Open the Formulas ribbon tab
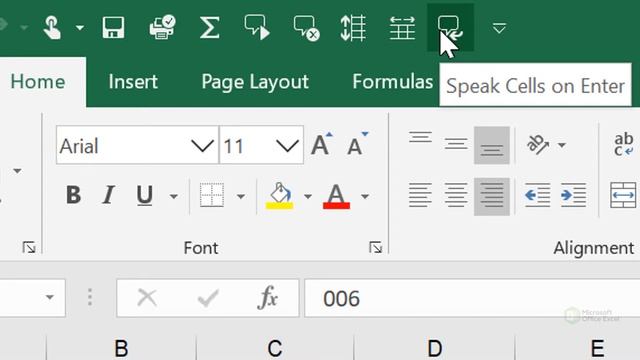Viewport: 640px width, 360px height. click(393, 82)
